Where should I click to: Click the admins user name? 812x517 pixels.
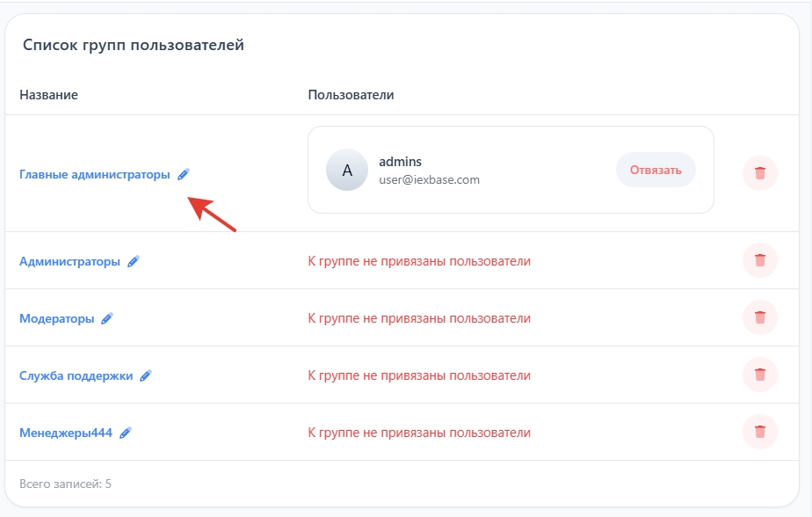click(x=400, y=162)
